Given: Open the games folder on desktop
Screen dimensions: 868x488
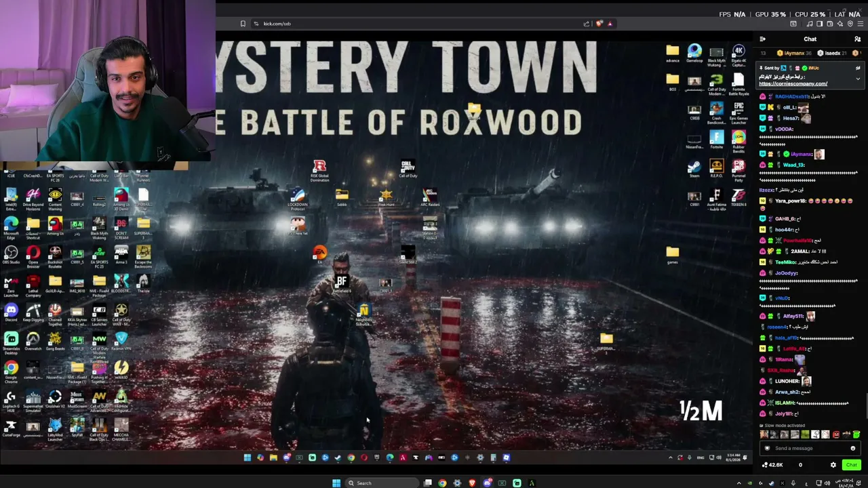Looking at the screenshot, I should pos(673,255).
